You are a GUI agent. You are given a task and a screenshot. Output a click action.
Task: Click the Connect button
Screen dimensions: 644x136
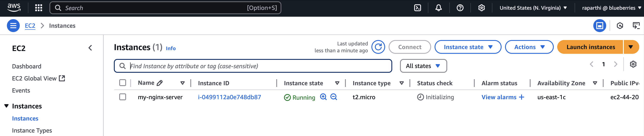409,47
